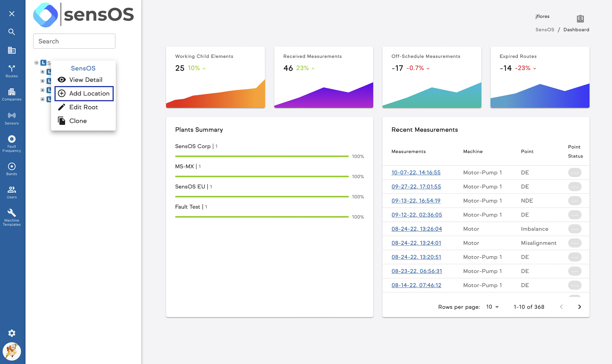
Task: Click the user avatar picture
Action: point(12,352)
